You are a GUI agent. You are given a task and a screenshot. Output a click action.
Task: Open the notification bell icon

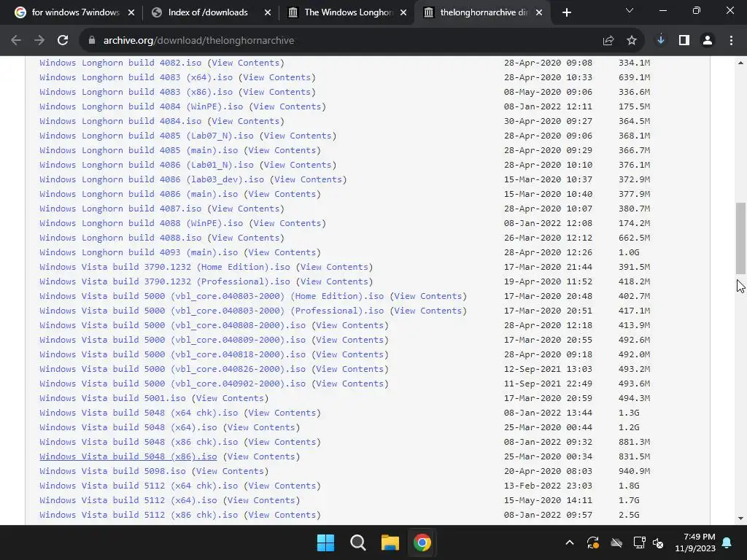click(727, 542)
